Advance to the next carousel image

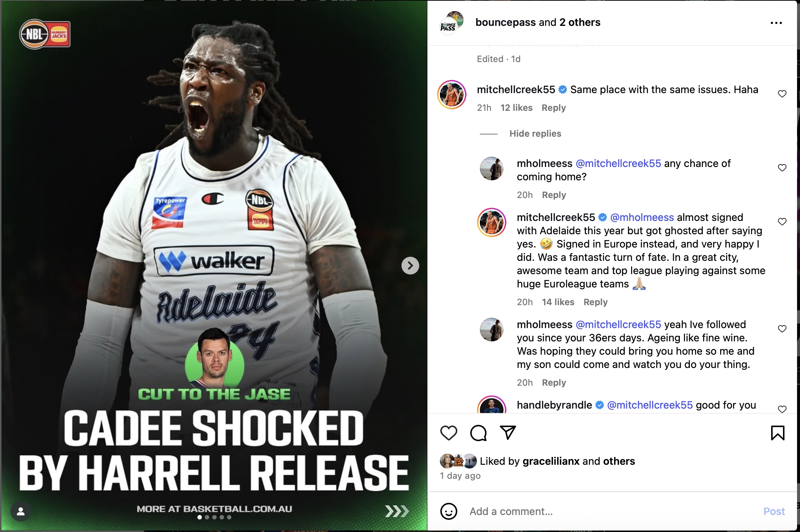pyautogui.click(x=410, y=265)
